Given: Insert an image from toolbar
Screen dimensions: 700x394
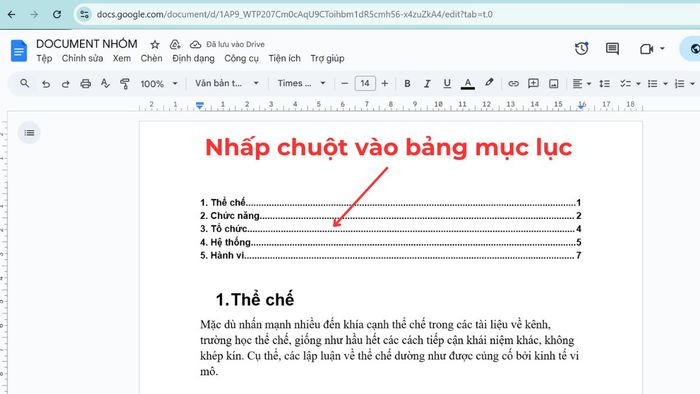Looking at the screenshot, I should click(x=554, y=84).
